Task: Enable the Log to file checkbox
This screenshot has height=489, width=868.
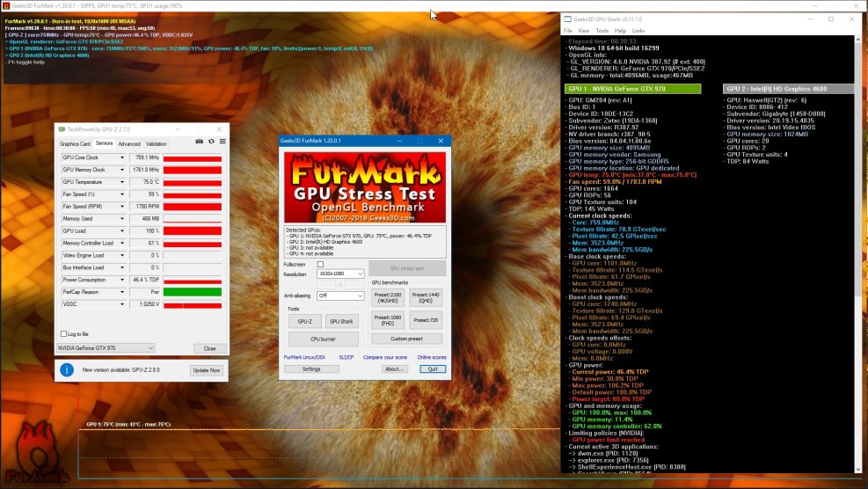Action: point(63,334)
